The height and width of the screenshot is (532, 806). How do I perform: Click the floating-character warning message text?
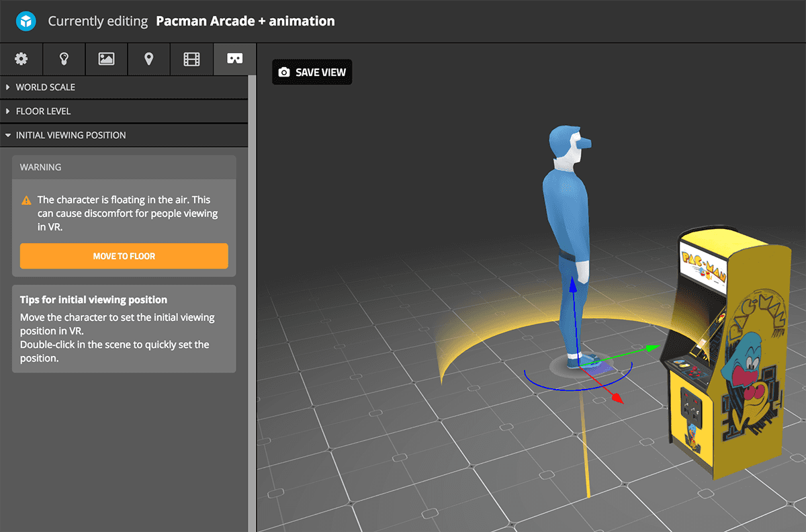[x=128, y=214]
